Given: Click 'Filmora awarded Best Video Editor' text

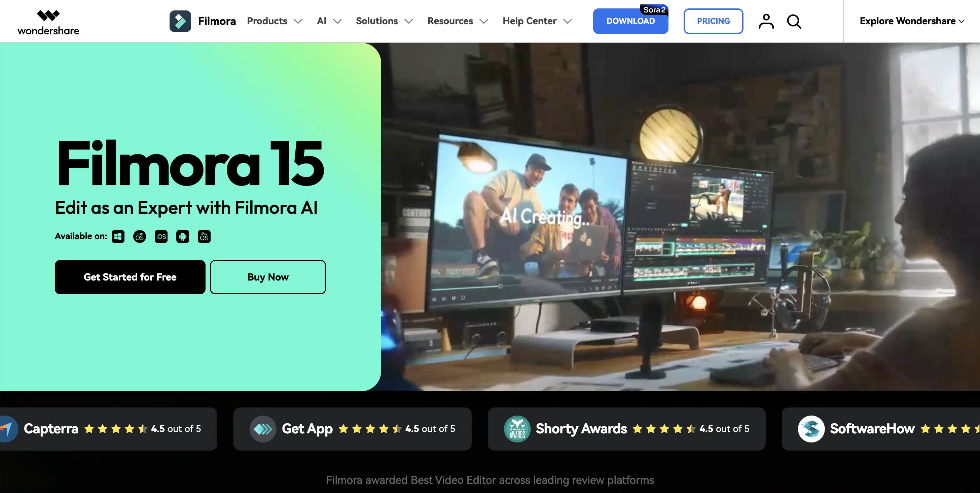Looking at the screenshot, I should tap(490, 480).
